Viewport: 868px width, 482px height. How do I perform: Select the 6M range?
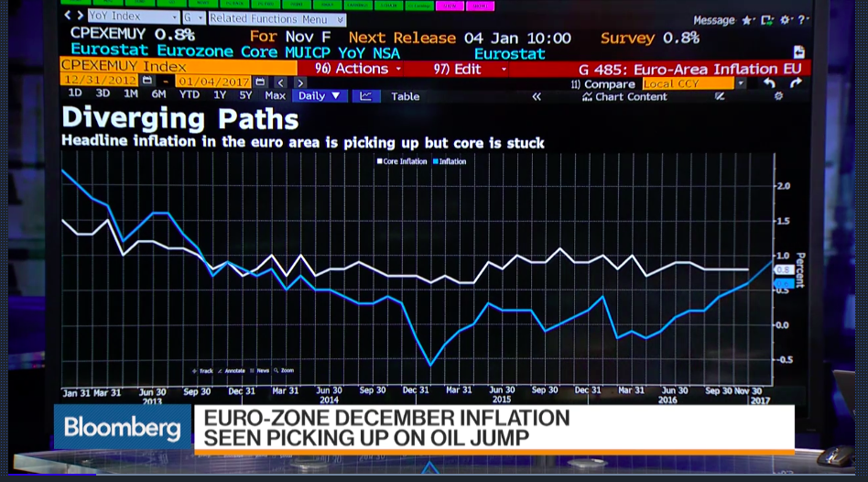point(159,93)
